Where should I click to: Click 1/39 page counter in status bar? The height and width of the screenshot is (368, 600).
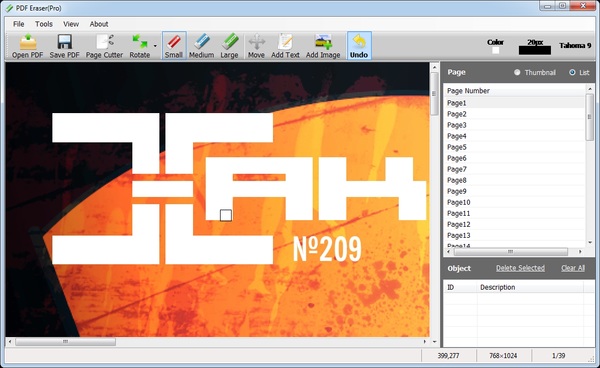[559, 356]
